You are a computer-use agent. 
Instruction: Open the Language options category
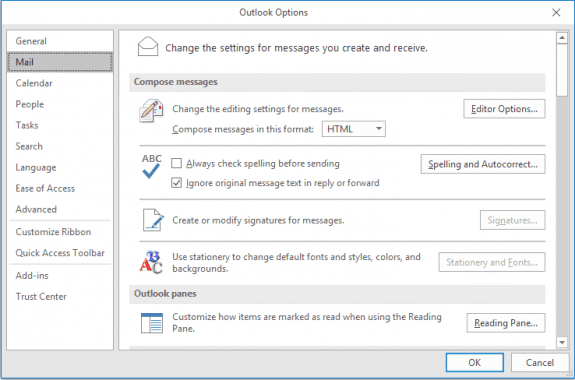(x=60, y=168)
